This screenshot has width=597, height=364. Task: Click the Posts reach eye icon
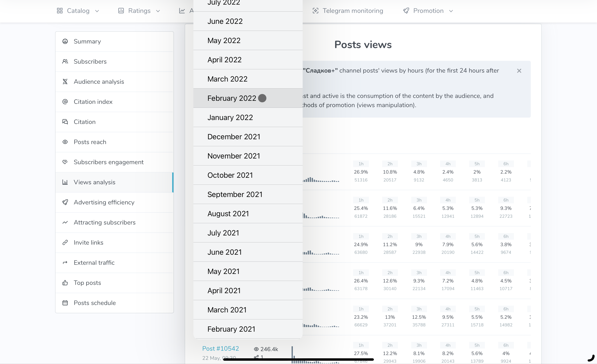pyautogui.click(x=65, y=142)
